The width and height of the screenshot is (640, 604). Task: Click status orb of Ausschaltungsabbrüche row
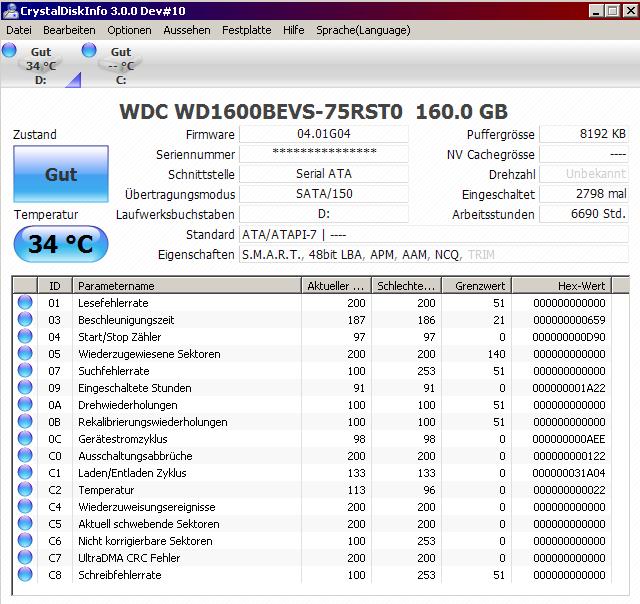(x=25, y=455)
